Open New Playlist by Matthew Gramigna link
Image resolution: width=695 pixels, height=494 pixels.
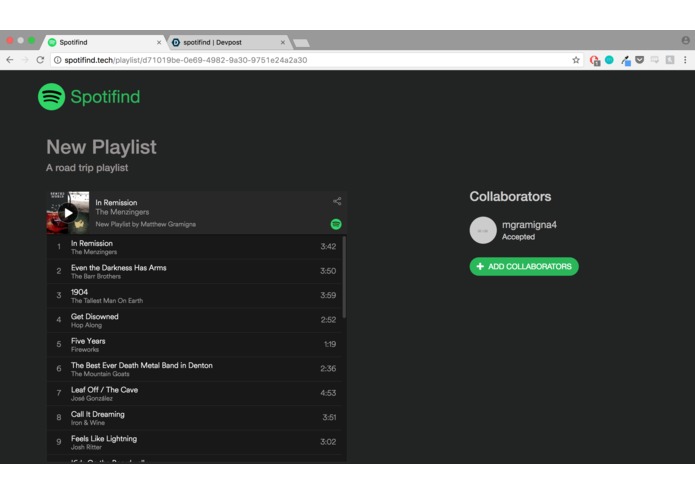click(145, 224)
